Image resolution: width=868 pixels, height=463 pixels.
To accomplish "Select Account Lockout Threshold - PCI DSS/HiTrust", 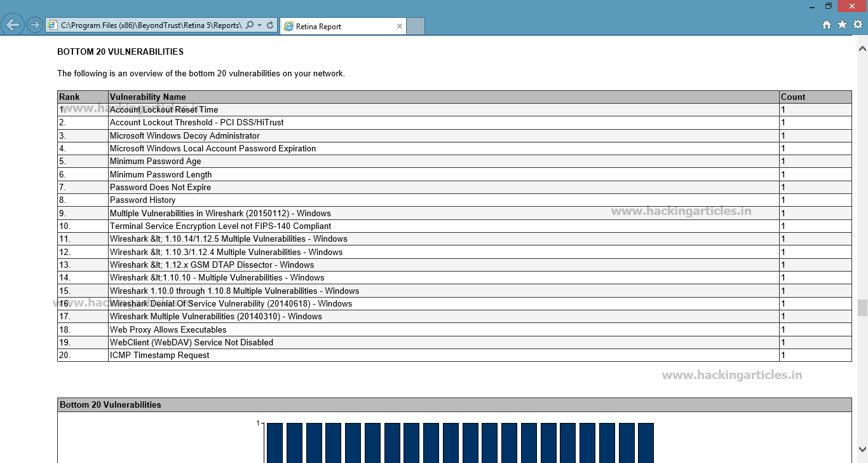I will coord(197,122).
